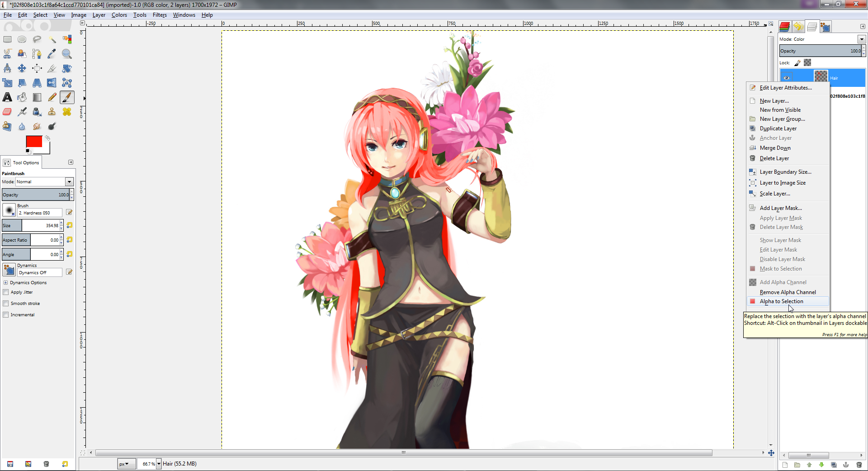Open the Filters menu
The height and width of the screenshot is (471, 868).
[x=160, y=15]
